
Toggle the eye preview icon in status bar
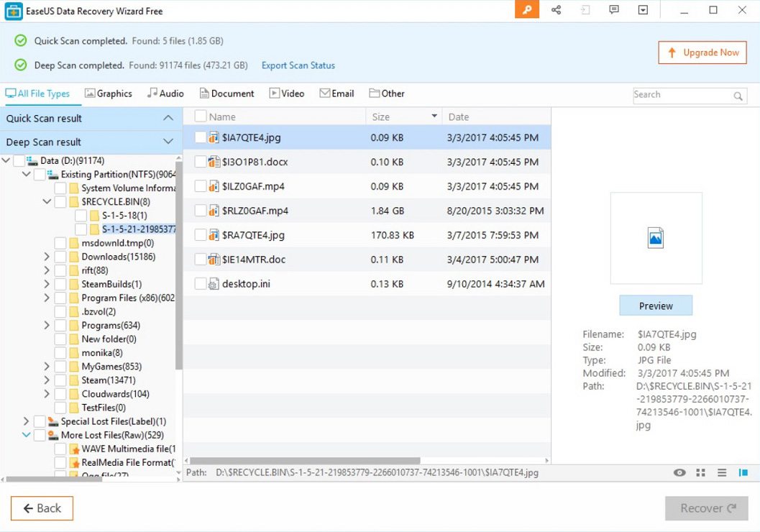(679, 473)
